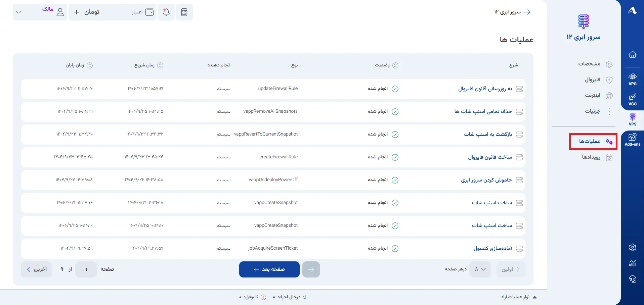Open support headset icon in sidebar
The image size is (644, 305).
[x=633, y=279]
